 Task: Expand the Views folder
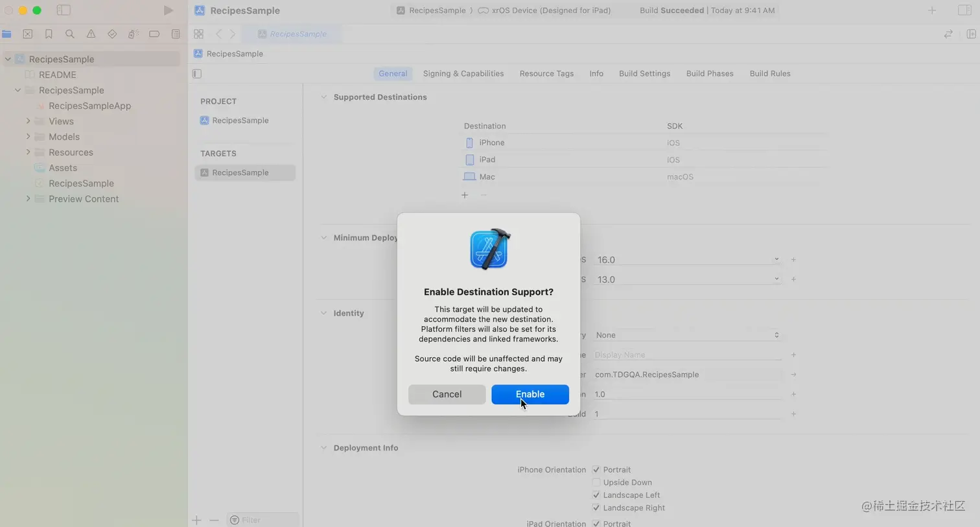coord(28,121)
